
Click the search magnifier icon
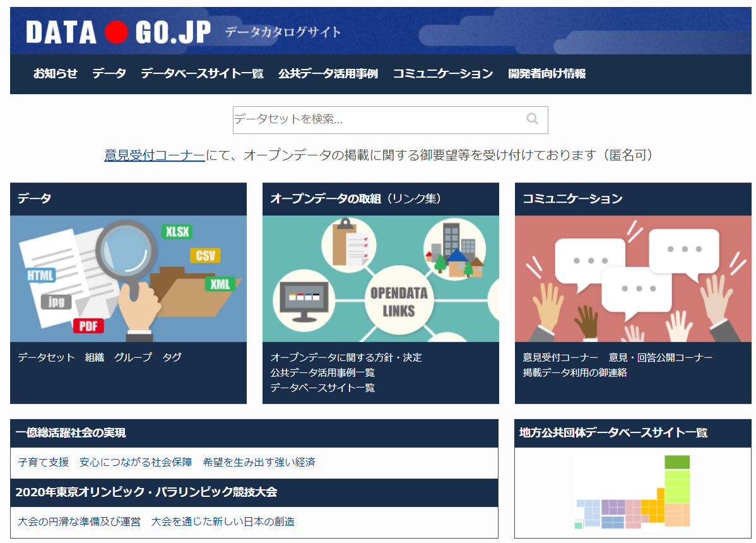(532, 119)
